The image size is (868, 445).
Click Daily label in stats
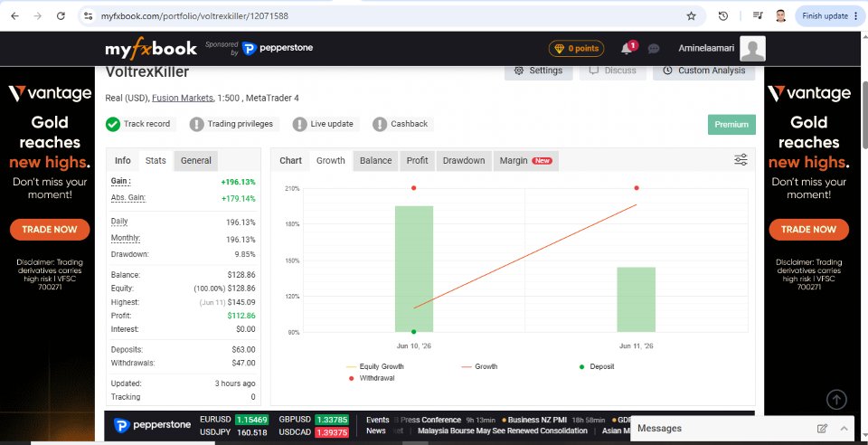coord(119,222)
